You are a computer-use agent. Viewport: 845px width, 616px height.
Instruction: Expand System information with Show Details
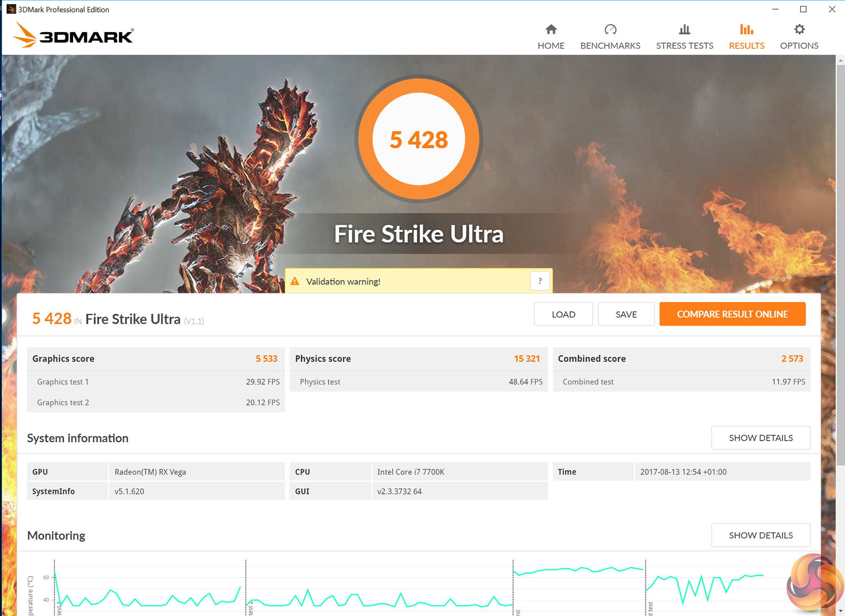tap(760, 438)
